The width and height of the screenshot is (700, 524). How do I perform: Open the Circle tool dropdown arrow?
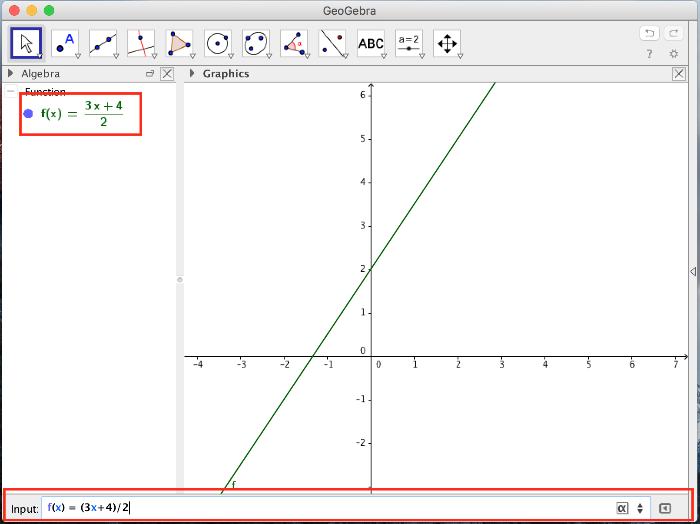click(230, 56)
